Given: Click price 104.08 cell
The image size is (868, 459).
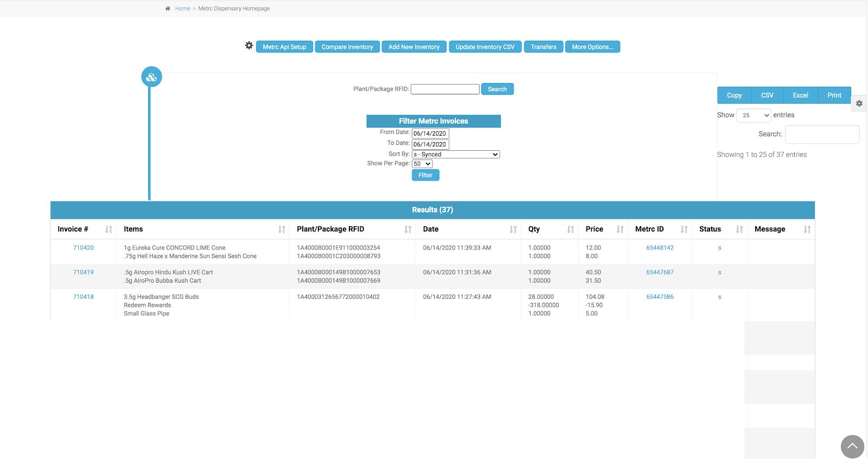Looking at the screenshot, I should point(595,297).
